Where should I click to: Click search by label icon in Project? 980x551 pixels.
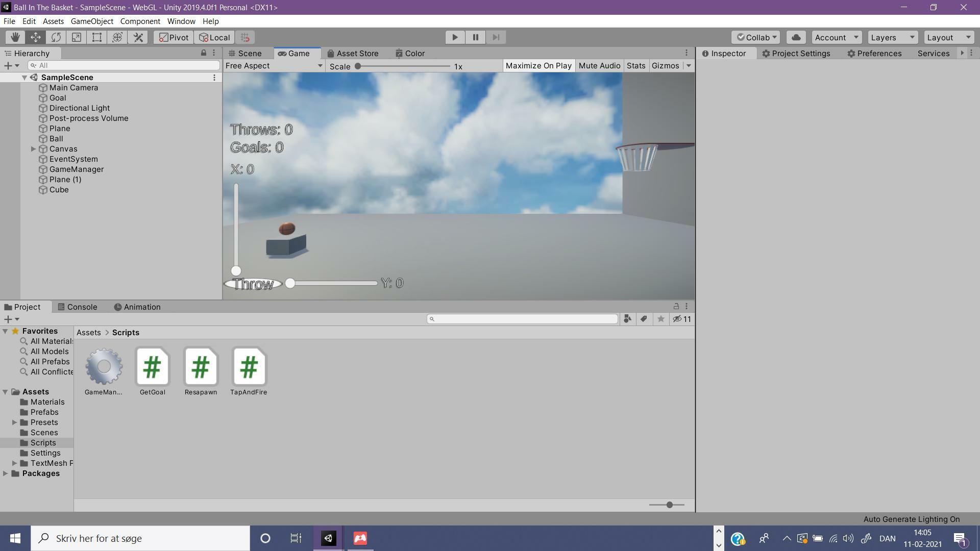coord(644,319)
